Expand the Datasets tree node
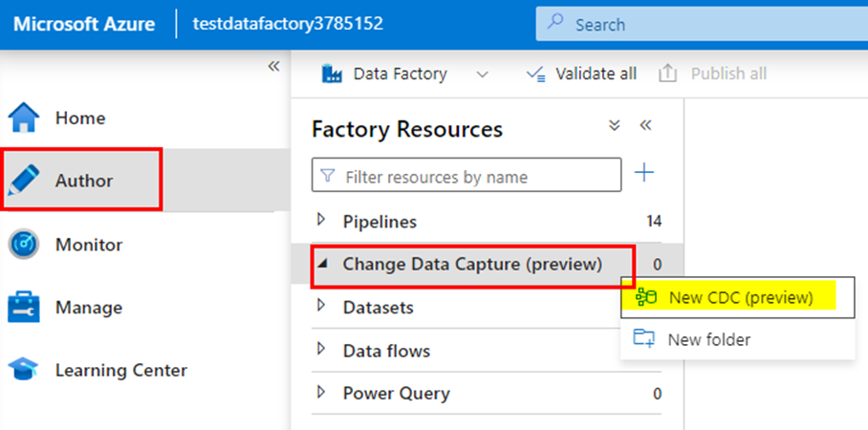 coord(321,306)
